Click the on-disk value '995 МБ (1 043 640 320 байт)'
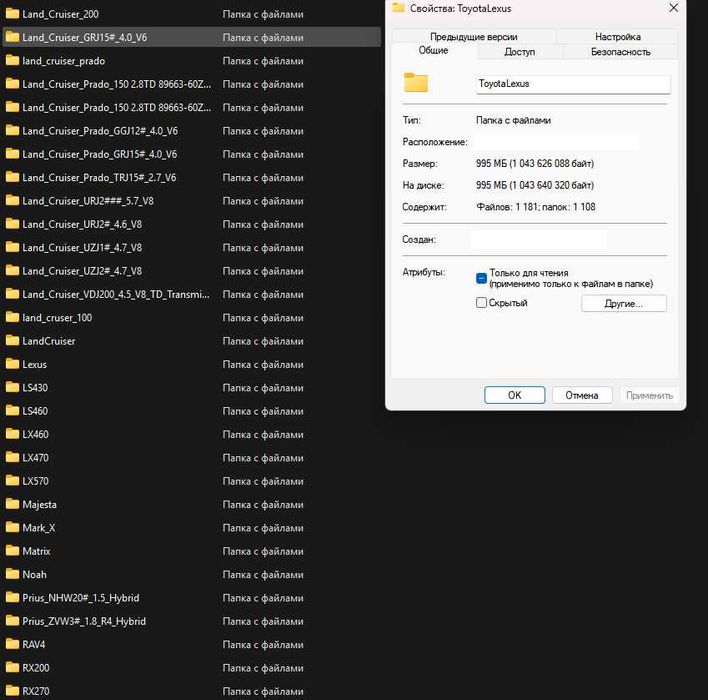 tap(535, 185)
